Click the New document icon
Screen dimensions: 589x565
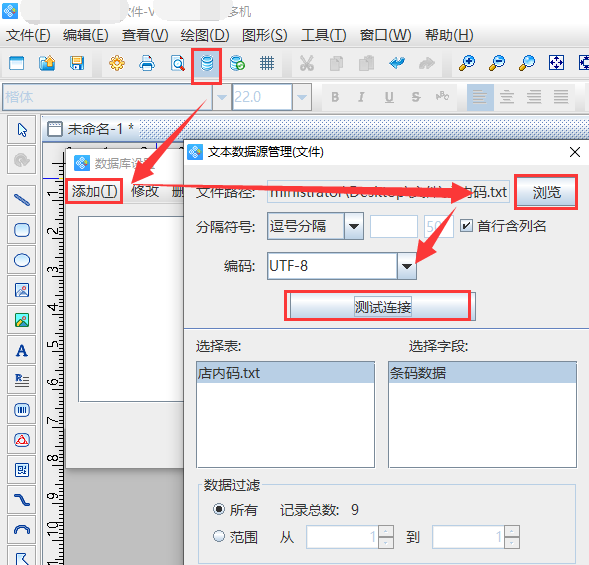(16, 63)
